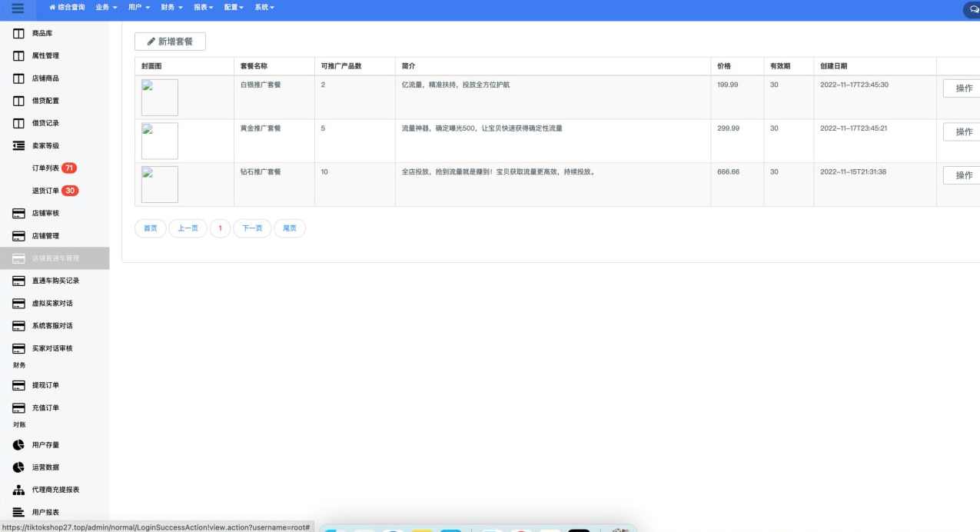The width and height of the screenshot is (980, 532).
Task: Expand the 业务 dropdown in top bar
Action: pyautogui.click(x=106, y=7)
